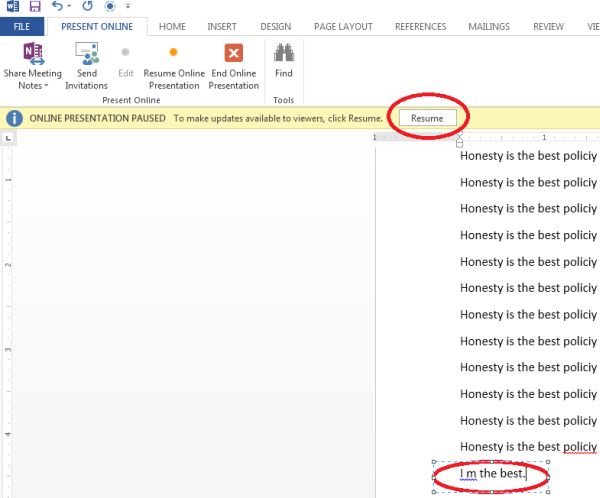The image size is (600, 498).
Task: Open the Find binoculars tool
Action: pyautogui.click(x=284, y=60)
